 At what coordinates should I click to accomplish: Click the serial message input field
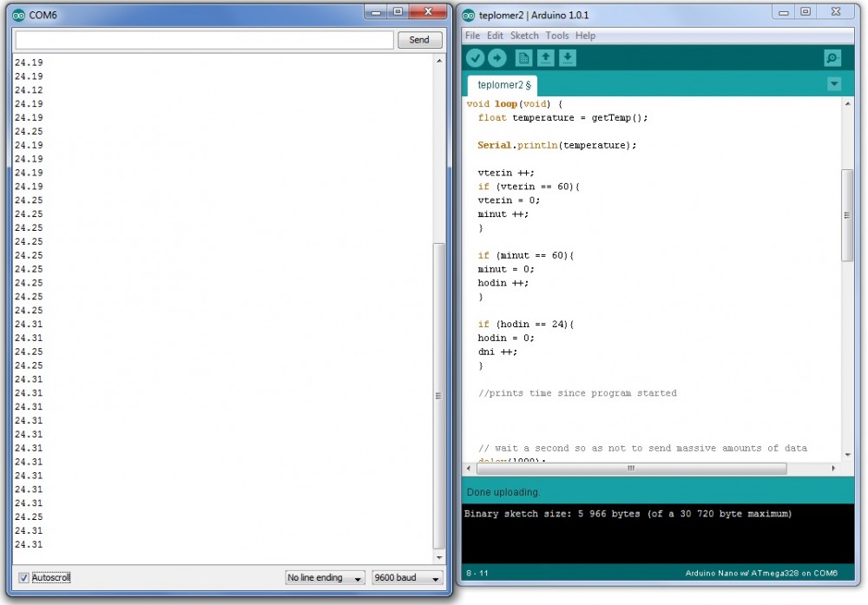tap(205, 40)
